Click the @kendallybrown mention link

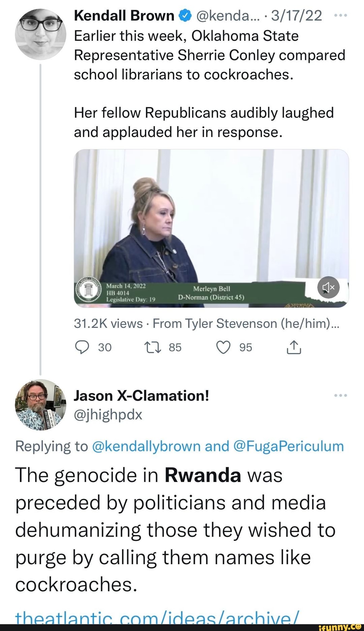[x=146, y=446]
